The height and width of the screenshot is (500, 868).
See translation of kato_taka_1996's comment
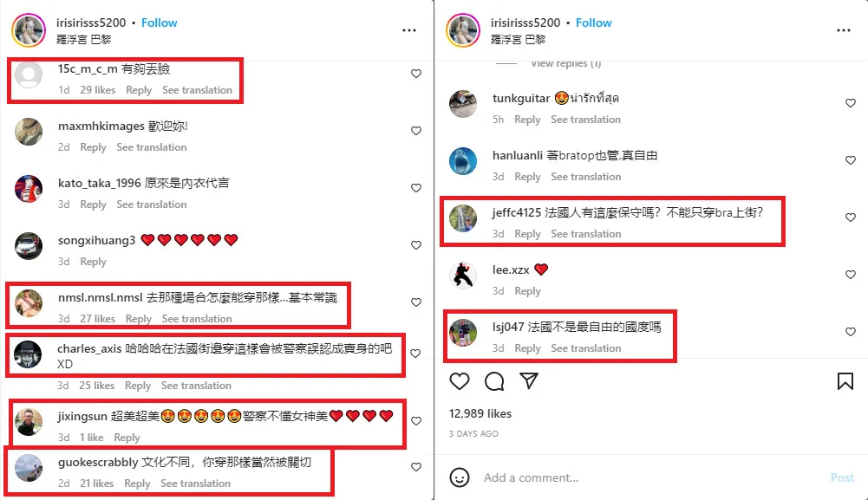click(x=152, y=205)
